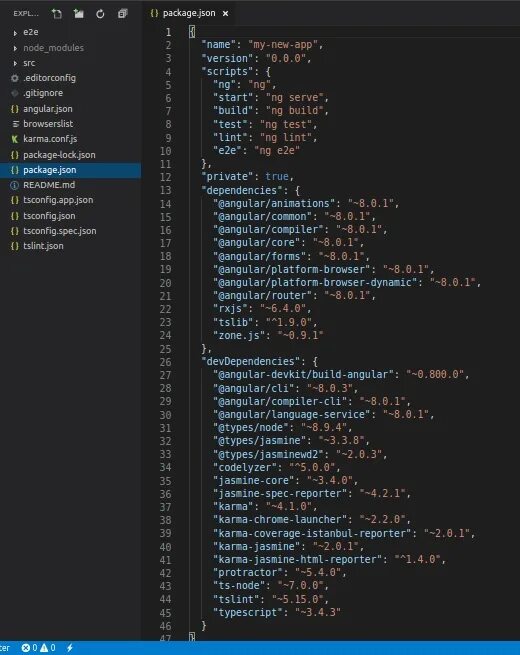
Task: Click the true value after "private"
Action: [x=276, y=177]
